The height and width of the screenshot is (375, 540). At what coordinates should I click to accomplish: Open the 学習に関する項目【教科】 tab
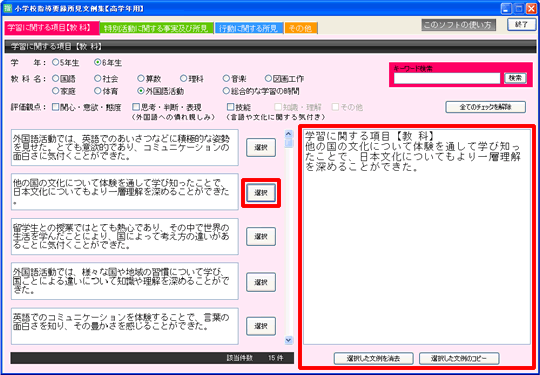click(x=52, y=28)
